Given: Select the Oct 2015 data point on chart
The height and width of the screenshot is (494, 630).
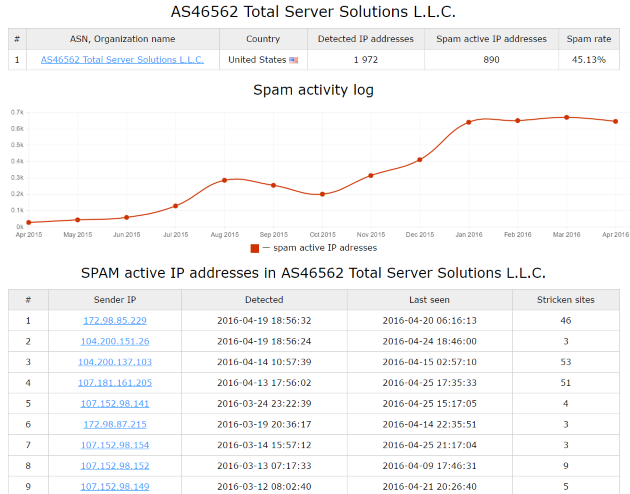Looking at the screenshot, I should pos(322,194).
